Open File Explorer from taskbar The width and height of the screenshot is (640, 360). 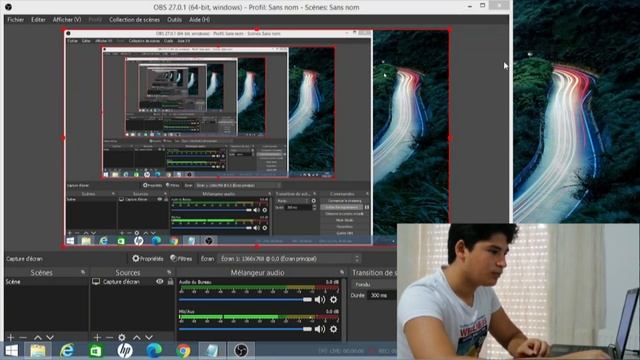coord(38,351)
